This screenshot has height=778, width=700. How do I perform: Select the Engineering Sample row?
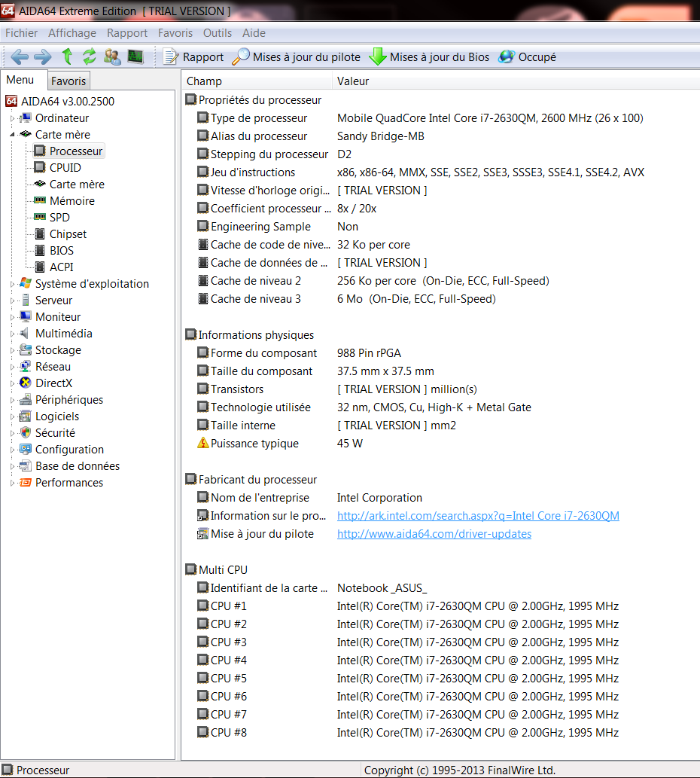click(441, 226)
